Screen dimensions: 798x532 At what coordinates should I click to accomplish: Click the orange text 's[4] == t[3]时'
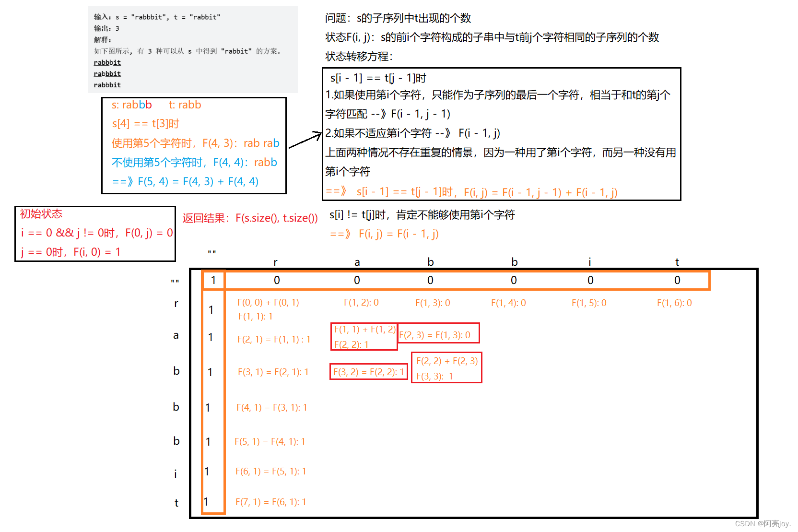coord(145,124)
